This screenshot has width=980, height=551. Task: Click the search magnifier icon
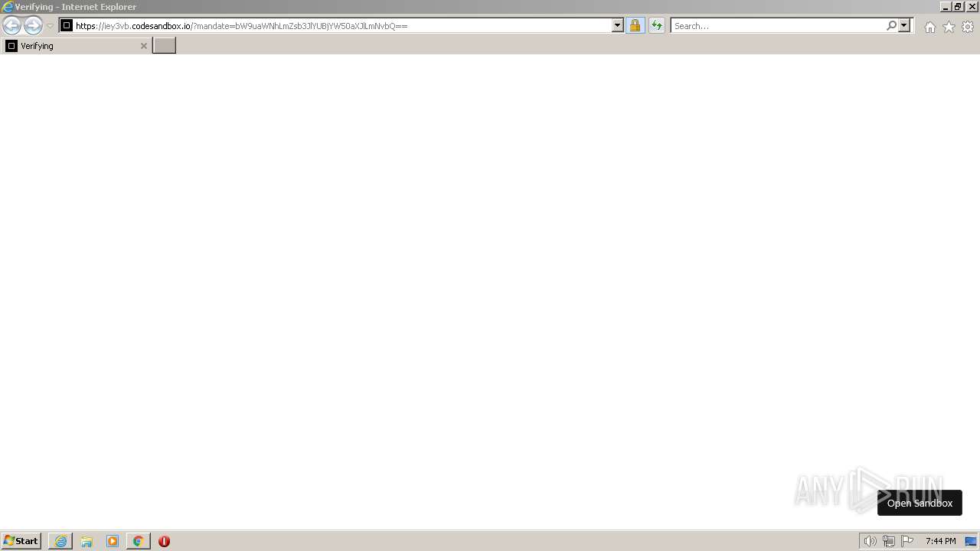891,25
